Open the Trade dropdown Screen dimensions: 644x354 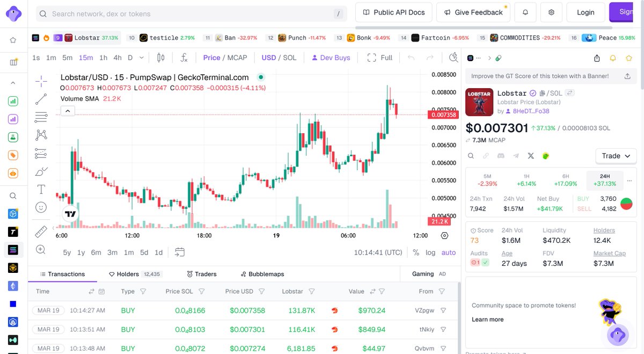pos(616,156)
